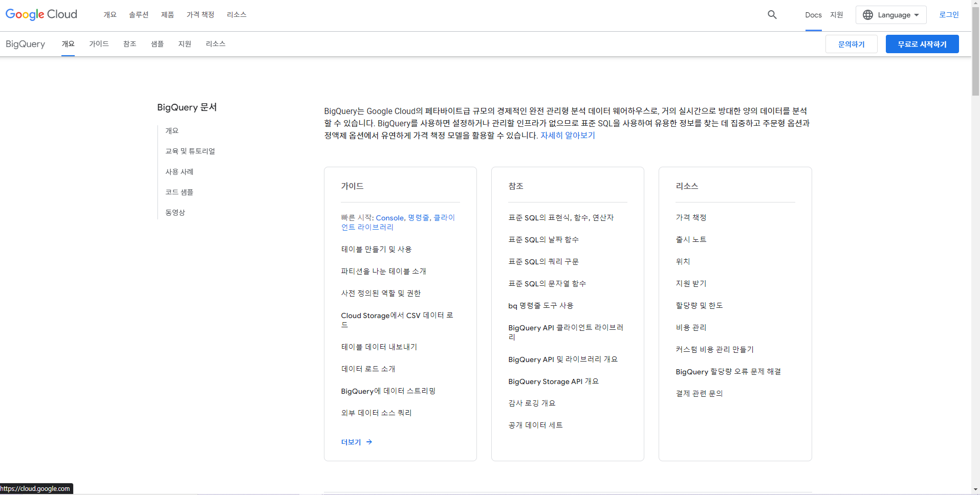Screen dimensions: 980x495
Task: Open the 명령줄 quickstart link
Action: (419, 218)
